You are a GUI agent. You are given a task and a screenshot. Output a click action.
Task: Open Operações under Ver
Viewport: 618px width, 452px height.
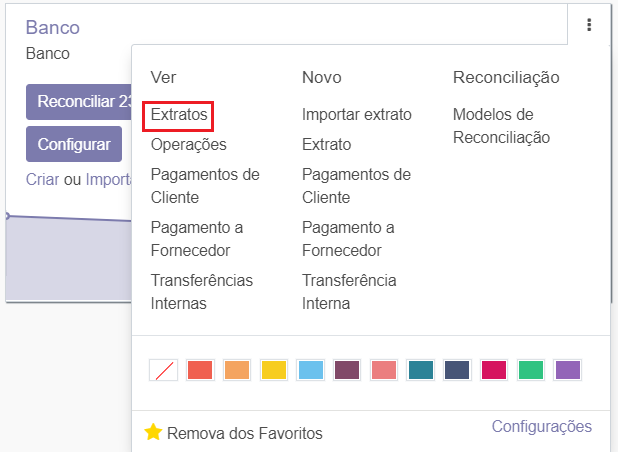[x=188, y=145]
